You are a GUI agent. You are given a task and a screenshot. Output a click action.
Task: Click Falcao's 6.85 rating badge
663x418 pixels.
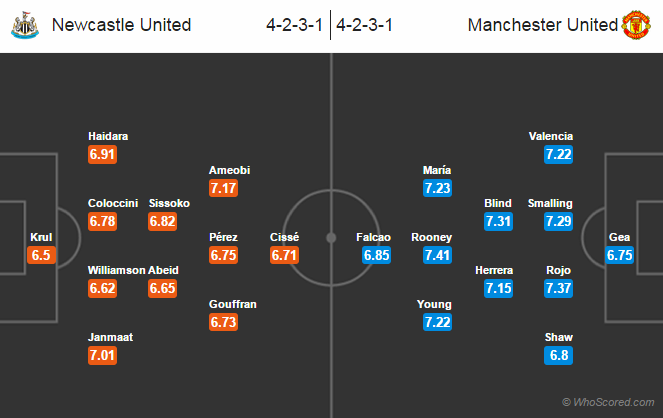[376, 255]
